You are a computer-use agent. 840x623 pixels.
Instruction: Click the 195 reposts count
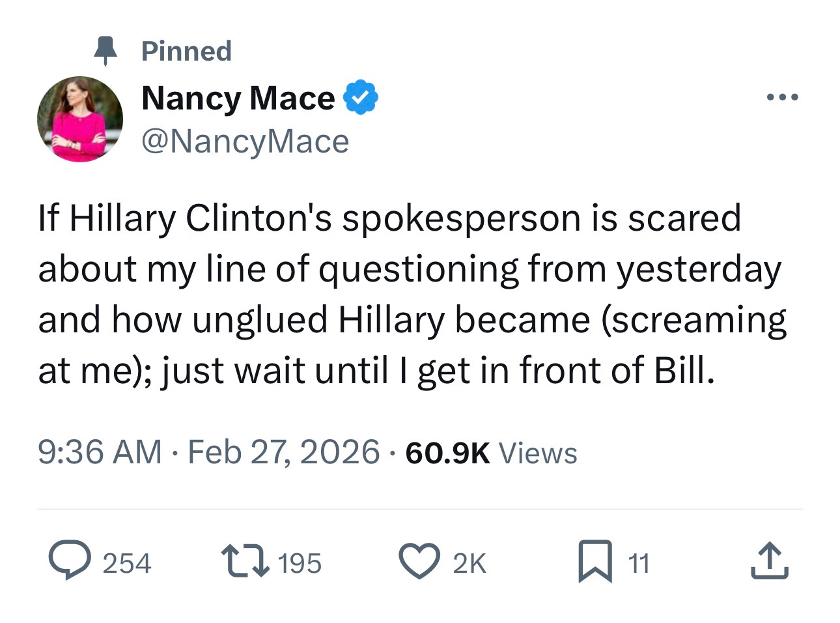300,563
